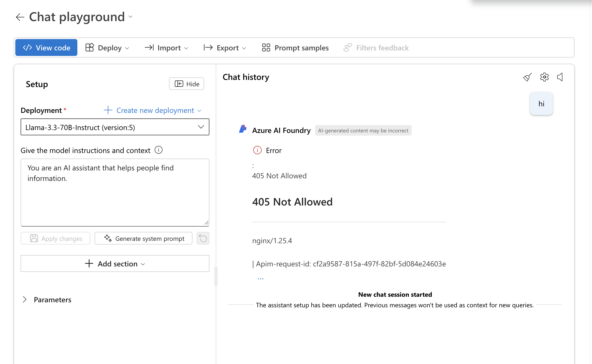Open the Import menu
The width and height of the screenshot is (592, 364).
(x=166, y=48)
